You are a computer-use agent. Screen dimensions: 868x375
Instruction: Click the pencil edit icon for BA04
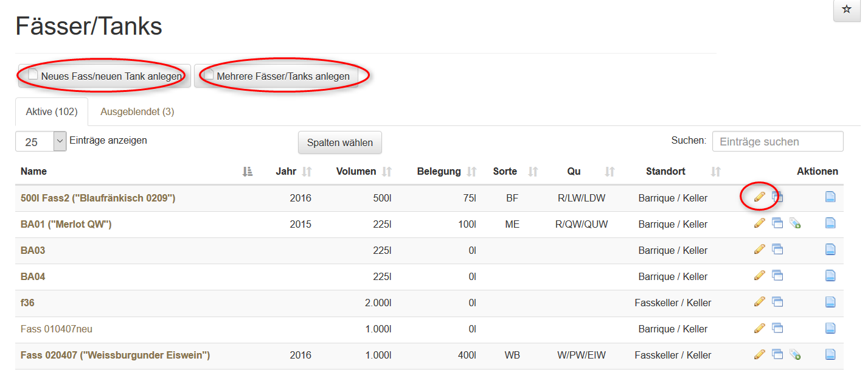(x=759, y=276)
